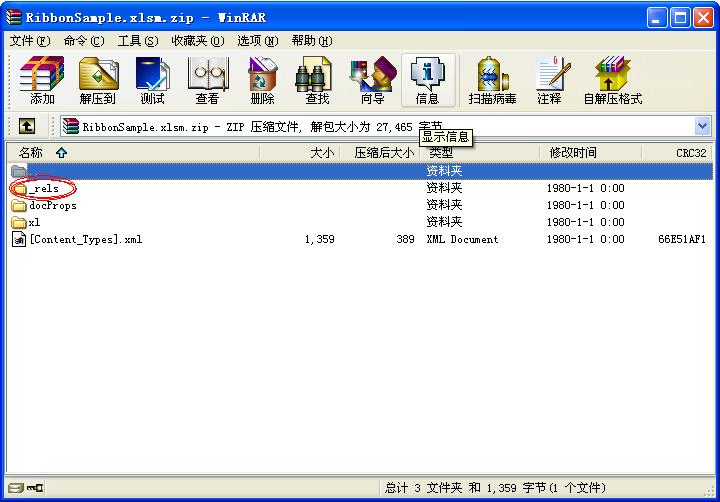
Task: Select the _rels folder
Action: (44, 188)
